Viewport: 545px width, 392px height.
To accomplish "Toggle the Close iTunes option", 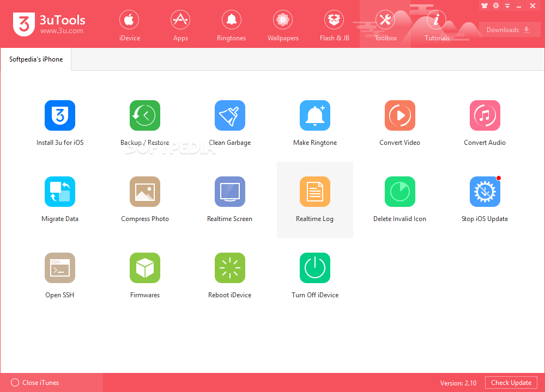I will coord(35,383).
